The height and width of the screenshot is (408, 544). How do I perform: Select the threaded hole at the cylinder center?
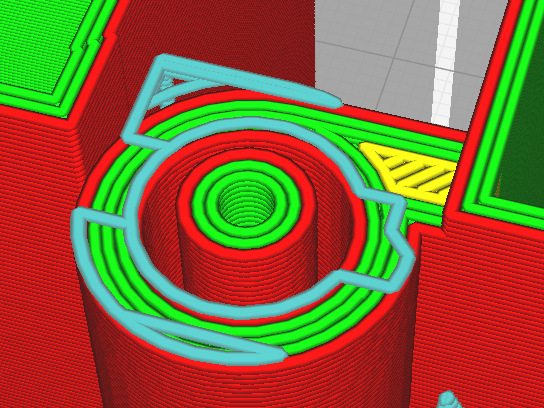(247, 204)
